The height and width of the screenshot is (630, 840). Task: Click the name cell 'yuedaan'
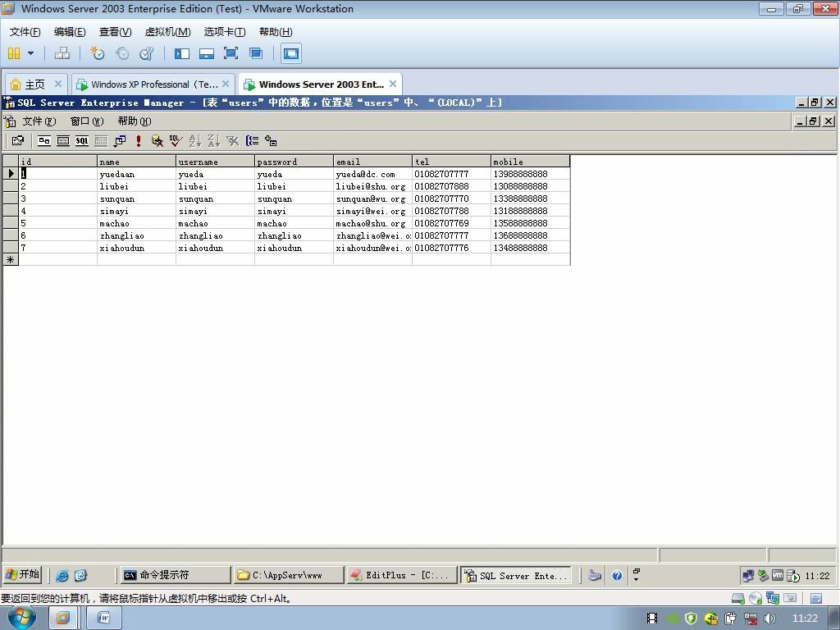[136, 174]
